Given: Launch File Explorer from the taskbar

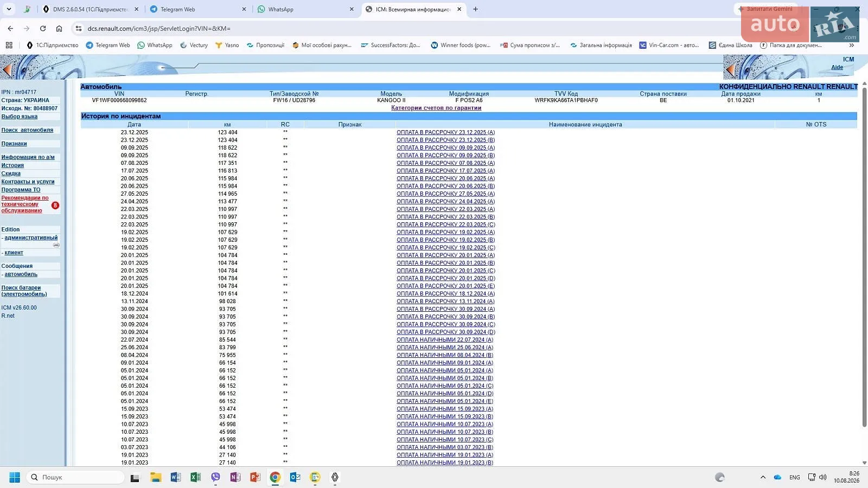Looking at the screenshot, I should [x=156, y=477].
